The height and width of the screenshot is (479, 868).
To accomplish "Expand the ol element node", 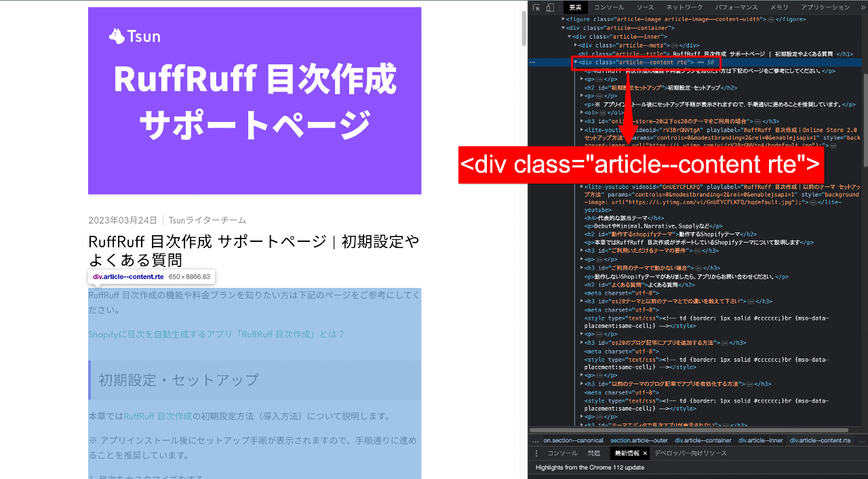I will (582, 112).
